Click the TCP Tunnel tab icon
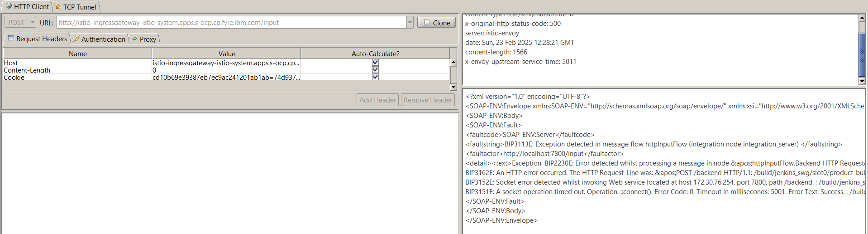Screen dimensions: 868x234 [58, 6]
